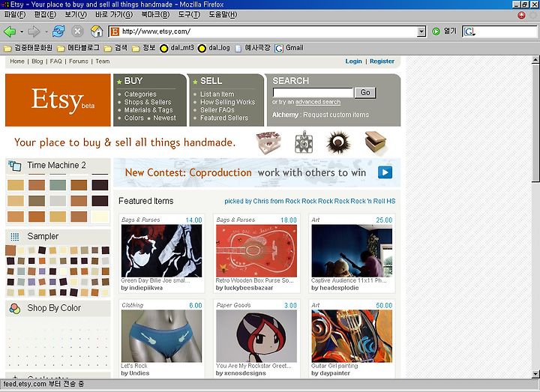
Task: Click the green Go button beside address bar
Action: [x=436, y=31]
